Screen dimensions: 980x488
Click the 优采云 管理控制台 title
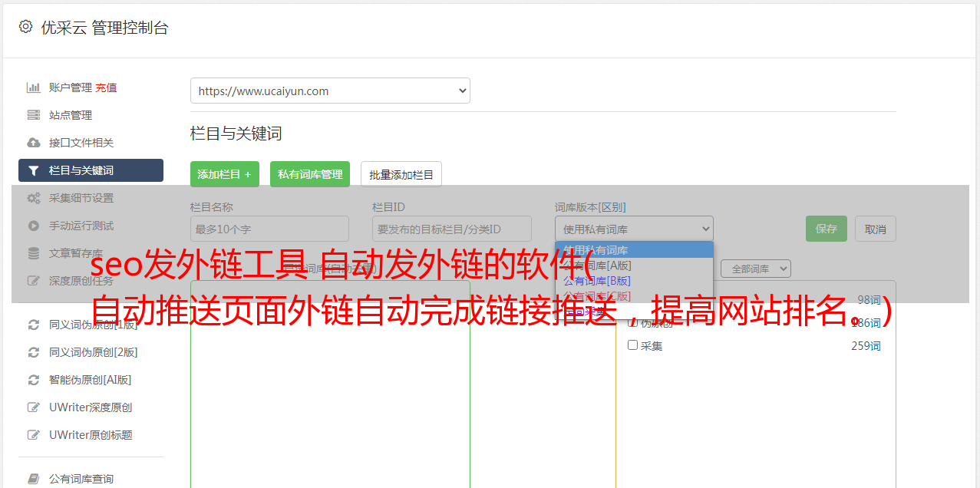(x=104, y=28)
